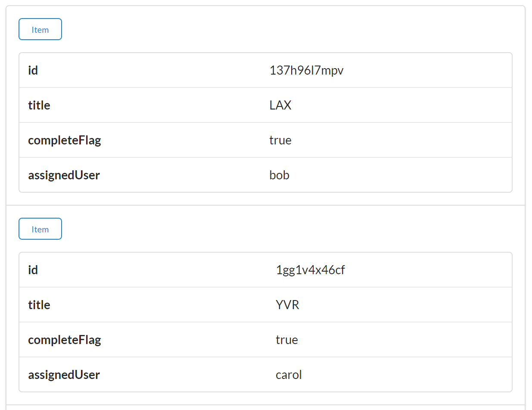Screen dimensions: 532x410
Task: Click the assignedUser row containing carol
Action: (x=172, y=375)
